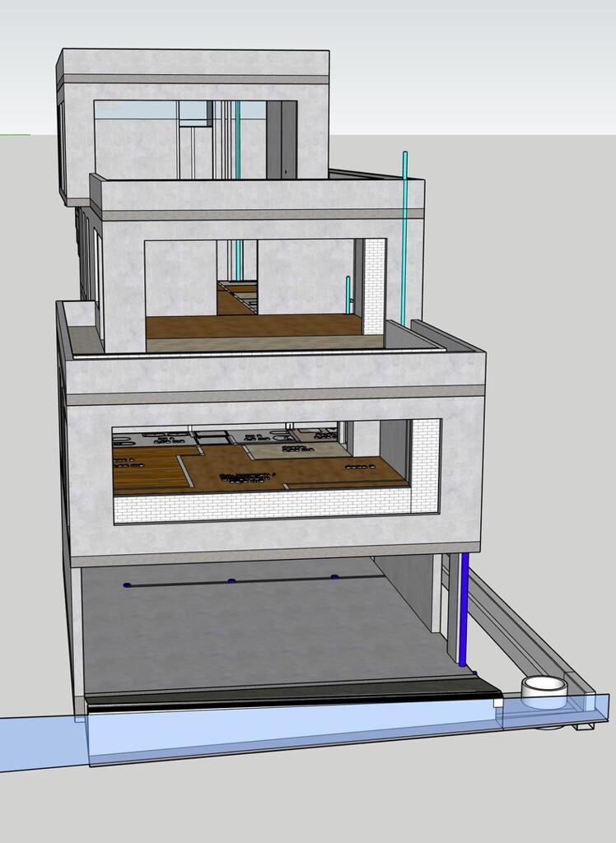Select the beige tiled area on first floor

296,449
